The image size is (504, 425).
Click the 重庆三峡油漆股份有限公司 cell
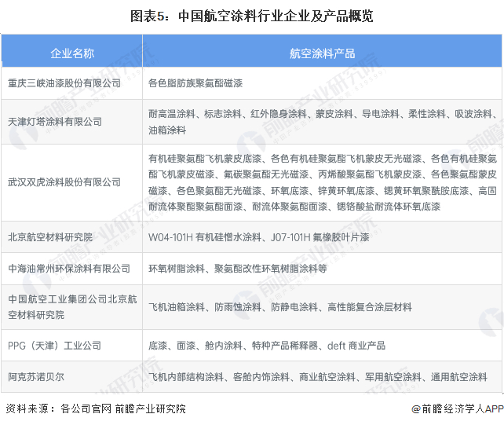(x=72, y=83)
